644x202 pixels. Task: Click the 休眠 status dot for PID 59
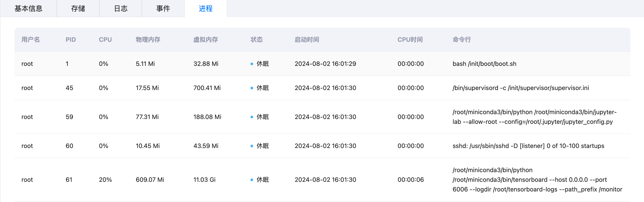[252, 117]
